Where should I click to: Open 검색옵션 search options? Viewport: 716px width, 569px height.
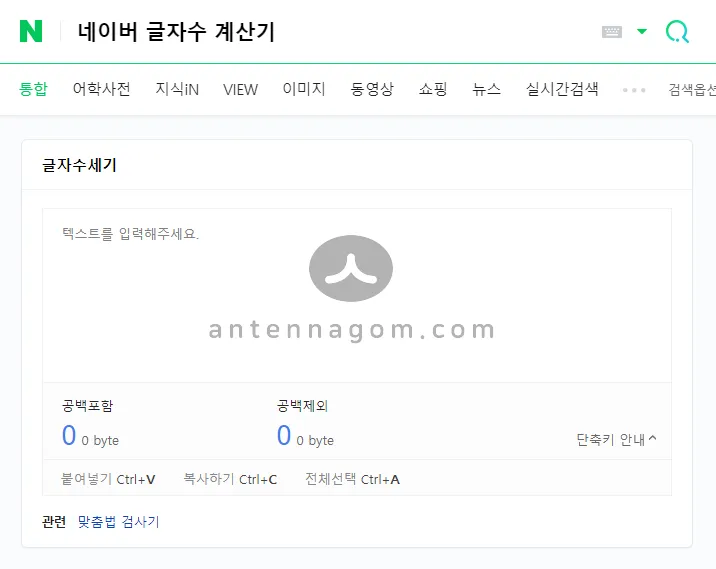coord(692,90)
